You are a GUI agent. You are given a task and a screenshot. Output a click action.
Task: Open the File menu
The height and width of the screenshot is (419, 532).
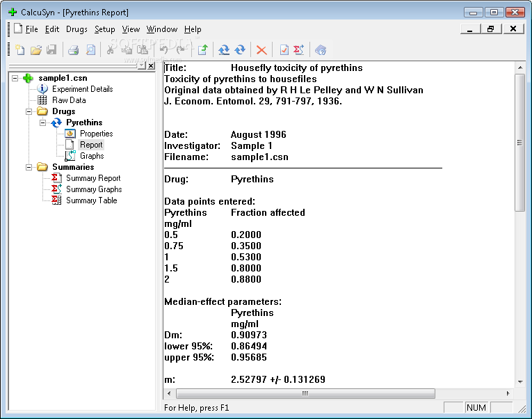[31, 29]
